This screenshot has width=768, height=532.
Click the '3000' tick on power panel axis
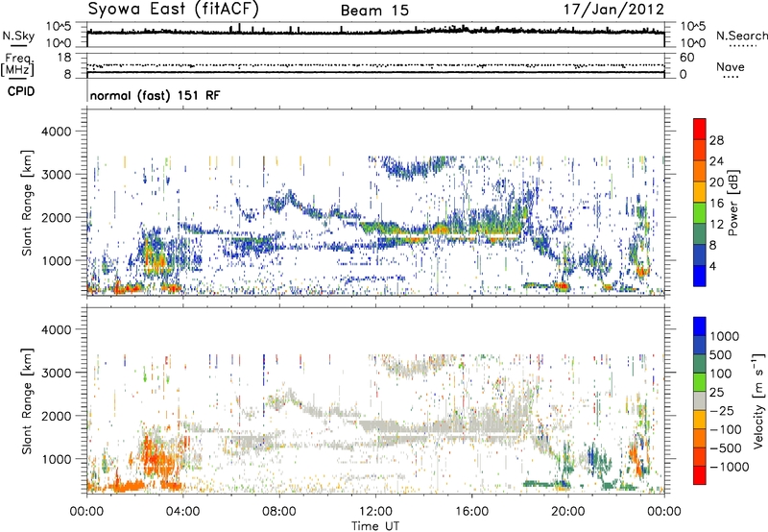[x=56, y=175]
